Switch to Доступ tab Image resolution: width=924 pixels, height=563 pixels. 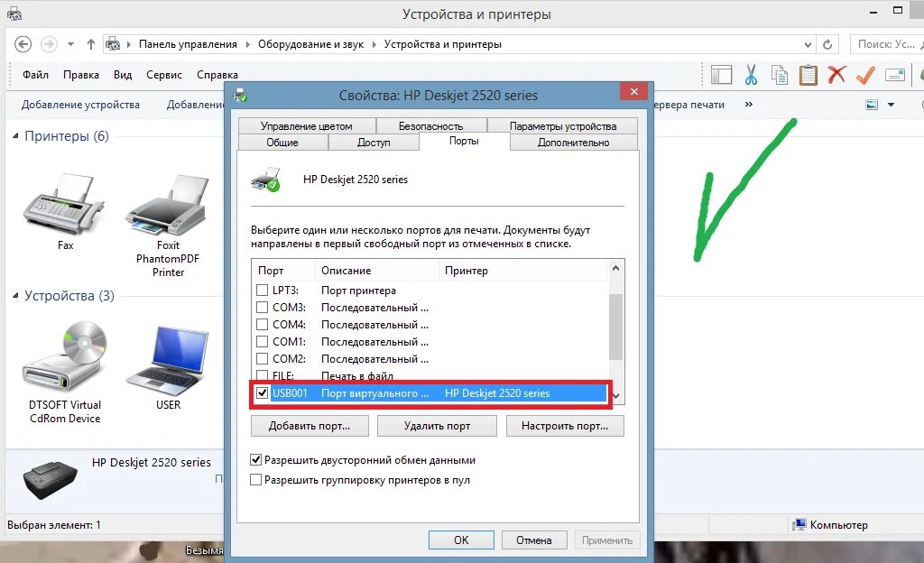coord(374,143)
